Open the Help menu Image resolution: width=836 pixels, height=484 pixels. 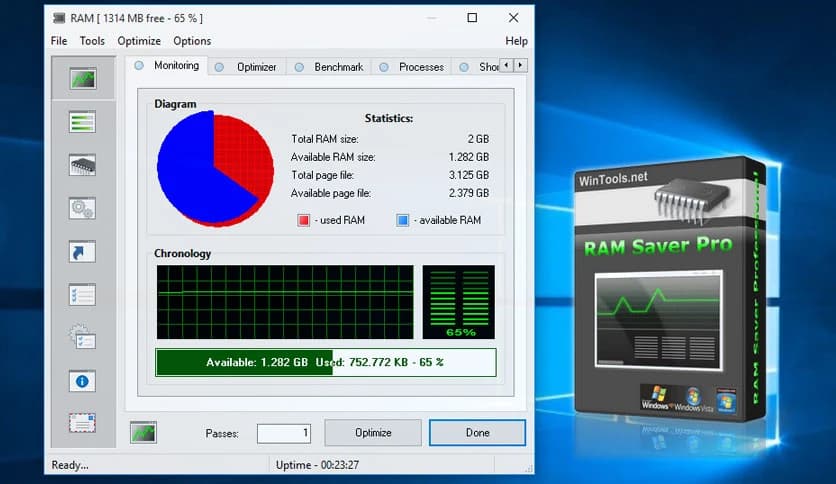tap(516, 41)
